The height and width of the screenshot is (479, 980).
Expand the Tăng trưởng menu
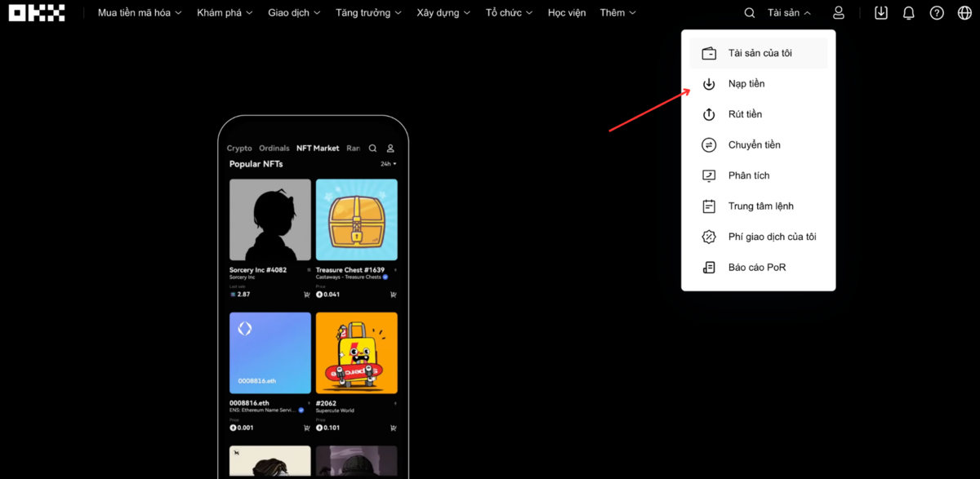tap(368, 13)
